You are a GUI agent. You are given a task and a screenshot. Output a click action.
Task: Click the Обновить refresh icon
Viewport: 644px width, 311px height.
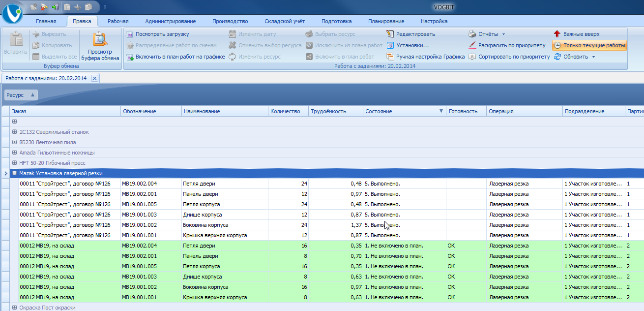click(557, 57)
